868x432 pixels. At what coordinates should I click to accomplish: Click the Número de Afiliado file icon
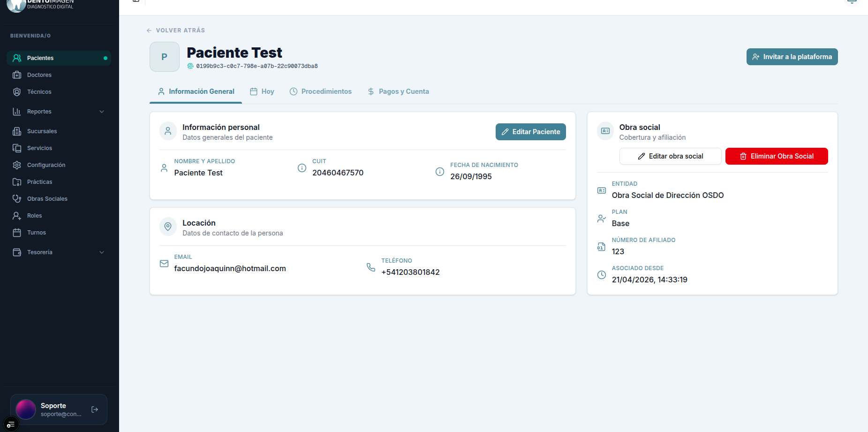coord(602,247)
